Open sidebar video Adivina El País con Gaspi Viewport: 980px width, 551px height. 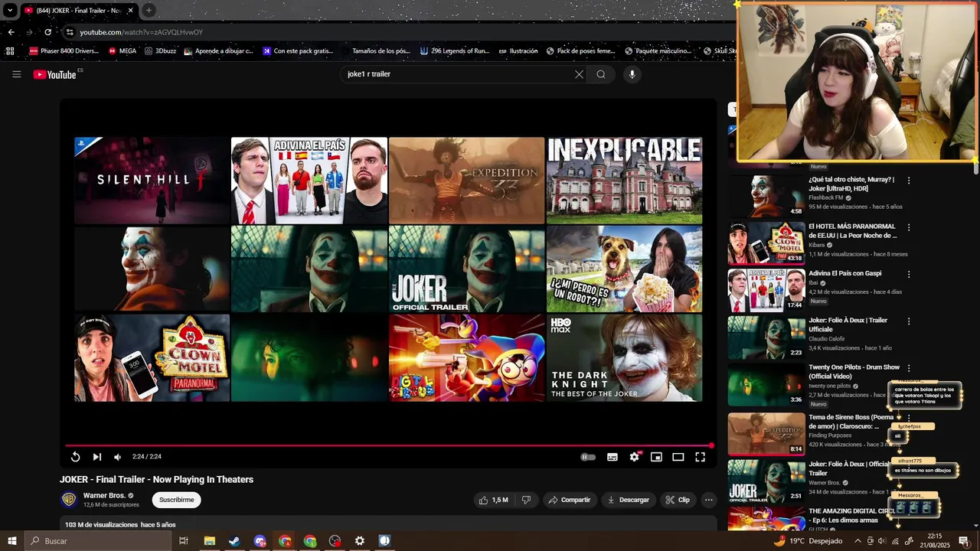coord(845,273)
